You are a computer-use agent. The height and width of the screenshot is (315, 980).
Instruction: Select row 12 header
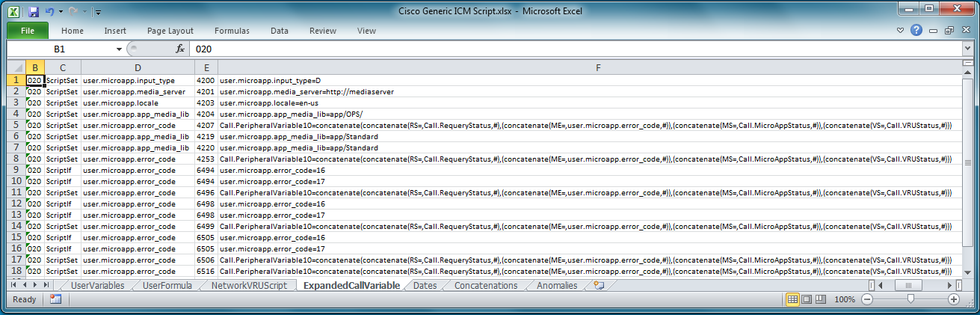16,204
